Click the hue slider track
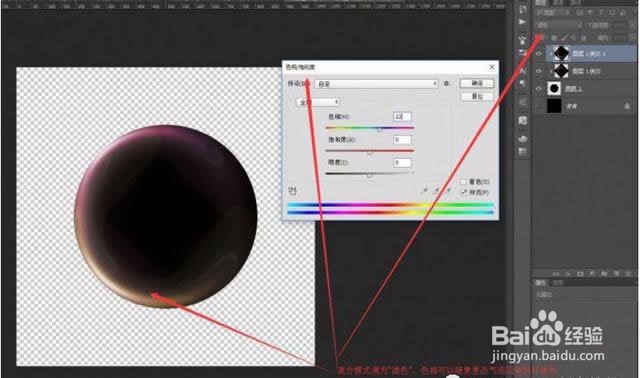The image size is (640, 378). tap(369, 128)
